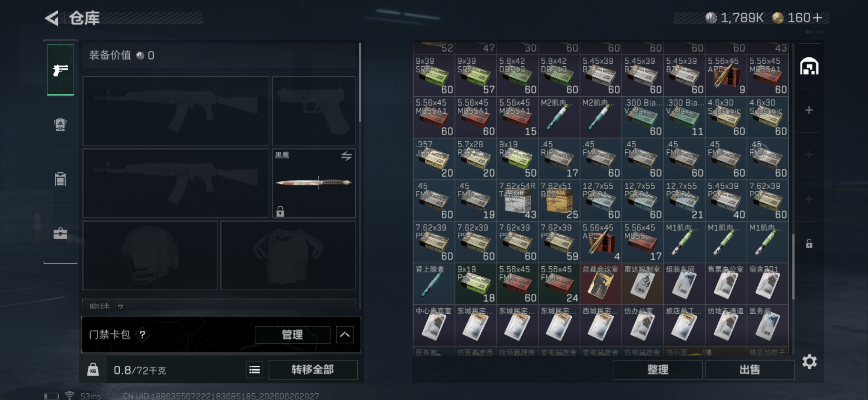868x400 pixels.
Task: Click the stash grid vertical scrollbar
Action: 793,267
